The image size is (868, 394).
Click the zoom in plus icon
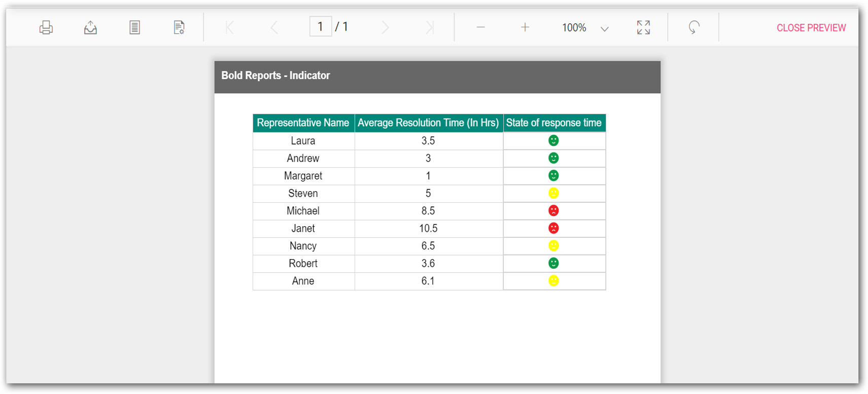525,27
